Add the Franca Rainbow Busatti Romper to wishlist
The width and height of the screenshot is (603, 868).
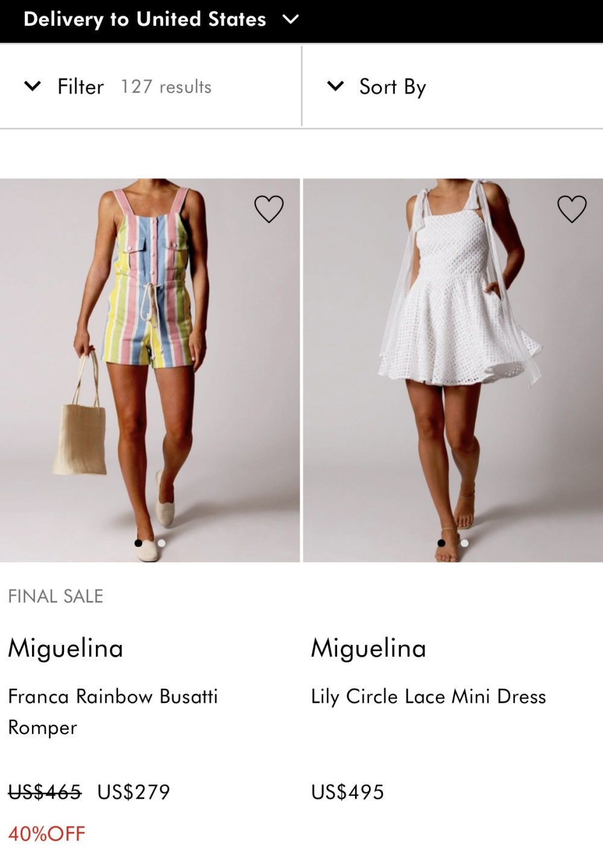(x=268, y=209)
